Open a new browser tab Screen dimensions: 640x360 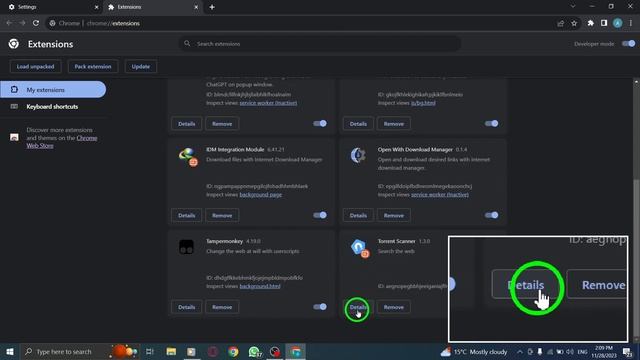(x=212, y=7)
